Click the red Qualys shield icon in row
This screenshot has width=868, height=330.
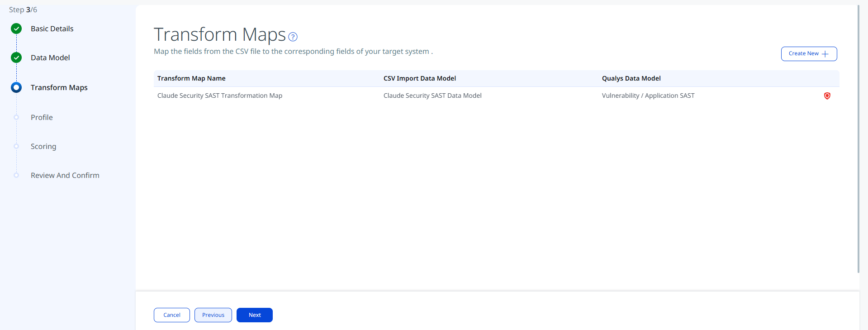827,96
